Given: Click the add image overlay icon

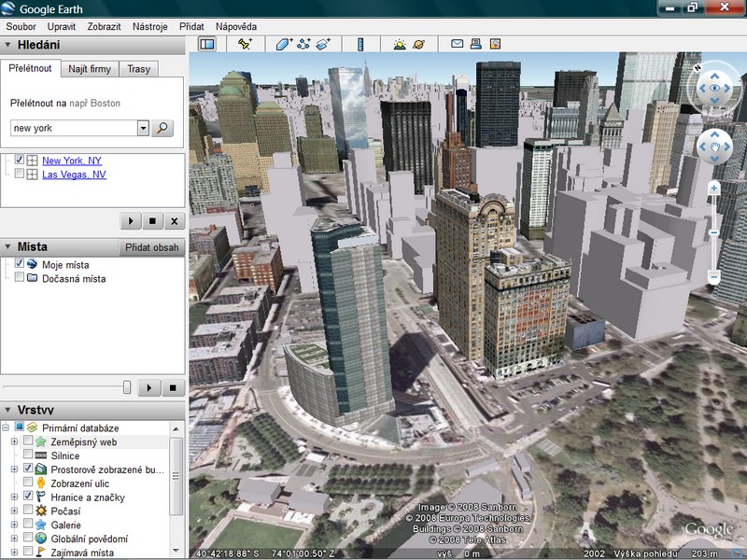Looking at the screenshot, I should (323, 44).
